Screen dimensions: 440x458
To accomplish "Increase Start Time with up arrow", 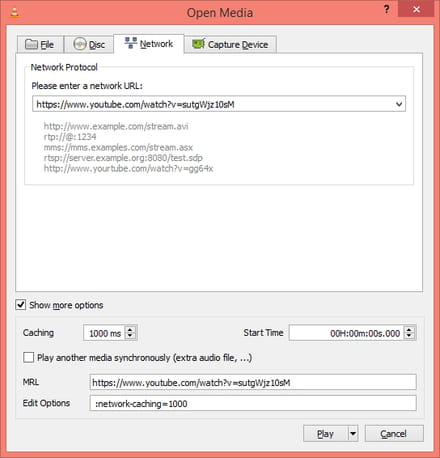I will (x=409, y=329).
